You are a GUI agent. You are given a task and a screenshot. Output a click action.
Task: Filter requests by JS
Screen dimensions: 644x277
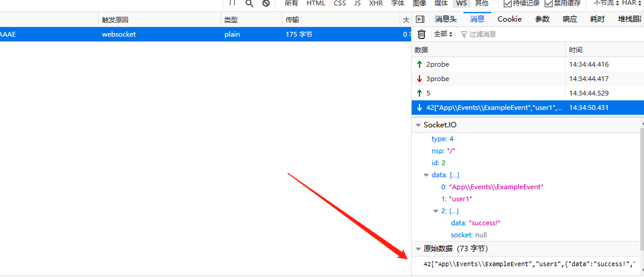[358, 3]
